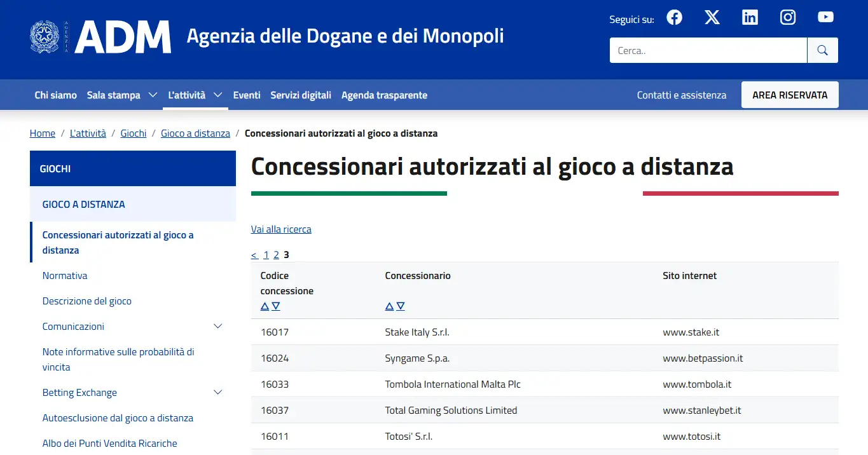Select Tombola International Malta Plc cell
Image resolution: width=868 pixels, height=455 pixels.
[453, 384]
